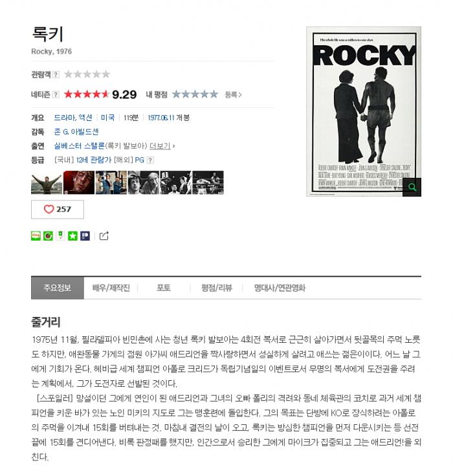Open actor link 실베스터 스탤론
453x476 pixels.
[x=80, y=146]
